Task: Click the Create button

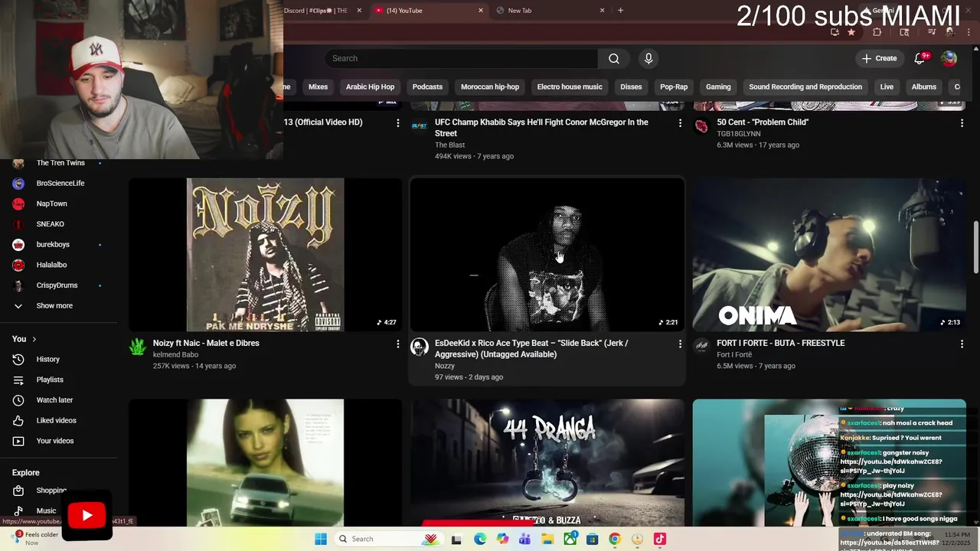Action: 879,58
